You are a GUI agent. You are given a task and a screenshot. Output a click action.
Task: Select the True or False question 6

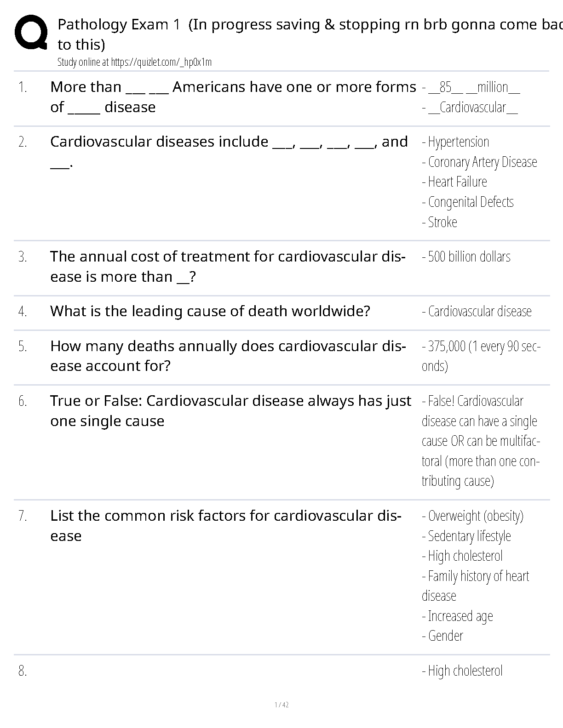231,411
